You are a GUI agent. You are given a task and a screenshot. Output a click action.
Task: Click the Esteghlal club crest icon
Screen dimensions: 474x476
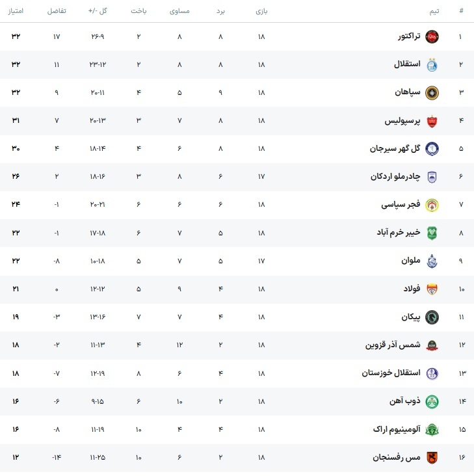tap(432, 64)
